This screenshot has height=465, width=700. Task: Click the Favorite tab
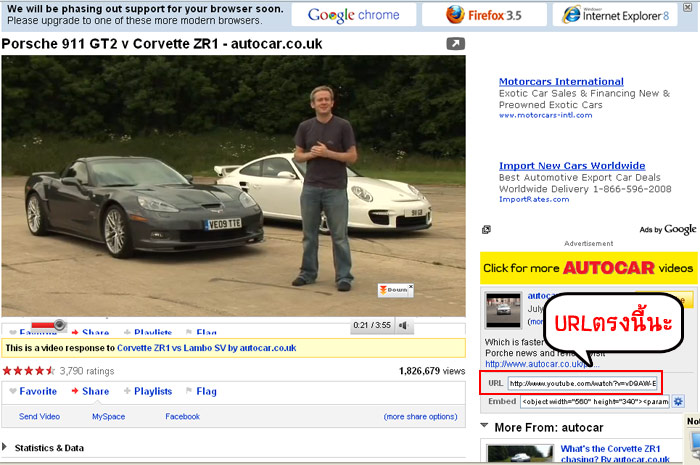pyautogui.click(x=38, y=391)
